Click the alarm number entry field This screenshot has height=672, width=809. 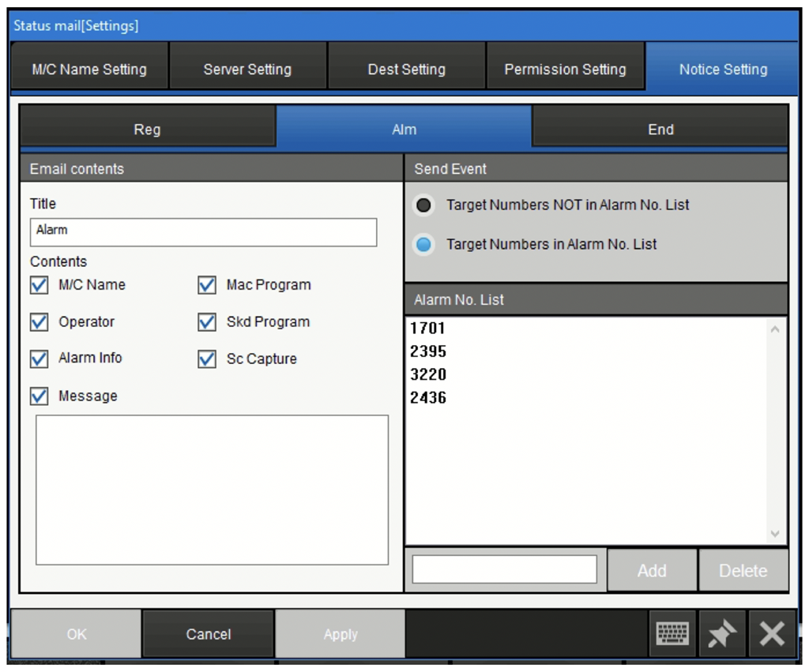(x=505, y=569)
